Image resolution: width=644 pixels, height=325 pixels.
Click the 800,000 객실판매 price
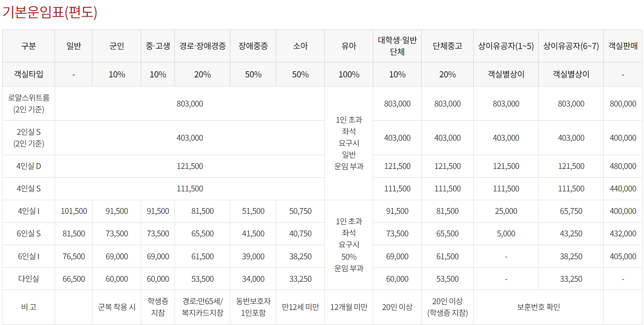tap(623, 104)
